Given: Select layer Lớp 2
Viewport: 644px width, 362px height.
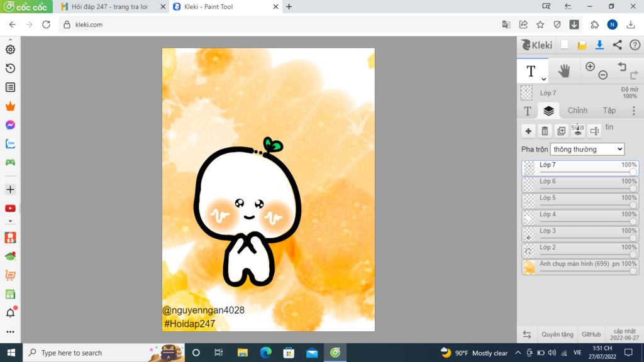Looking at the screenshot, I should pos(580,250).
